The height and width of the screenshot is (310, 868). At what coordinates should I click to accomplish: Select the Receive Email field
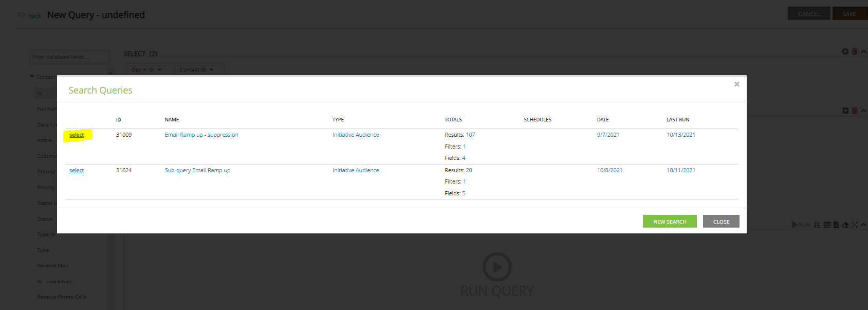click(x=54, y=282)
